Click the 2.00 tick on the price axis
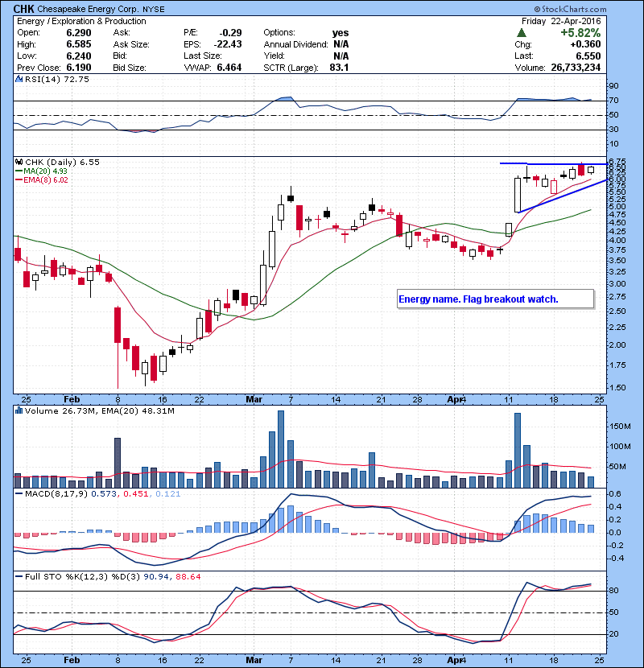 (617, 345)
